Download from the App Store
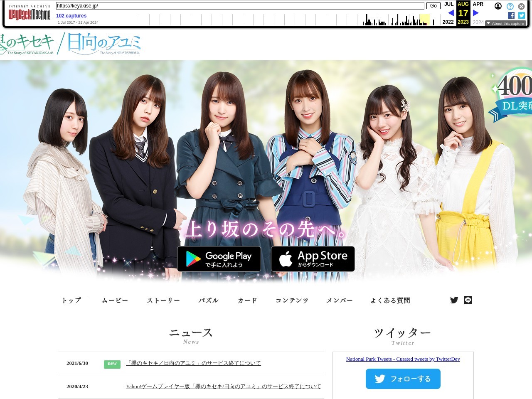Screen dimensions: 532x399 [313, 259]
